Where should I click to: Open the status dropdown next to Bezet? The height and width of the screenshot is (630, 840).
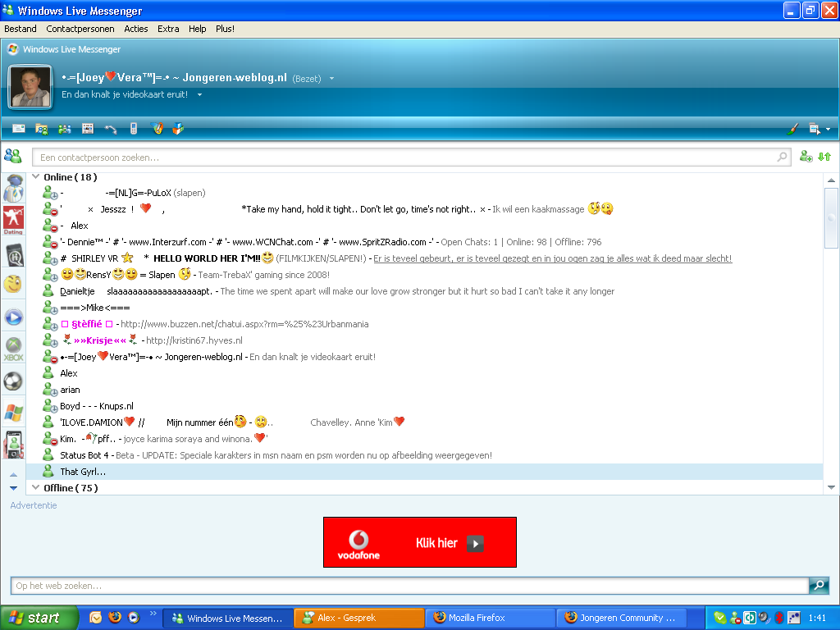331,78
